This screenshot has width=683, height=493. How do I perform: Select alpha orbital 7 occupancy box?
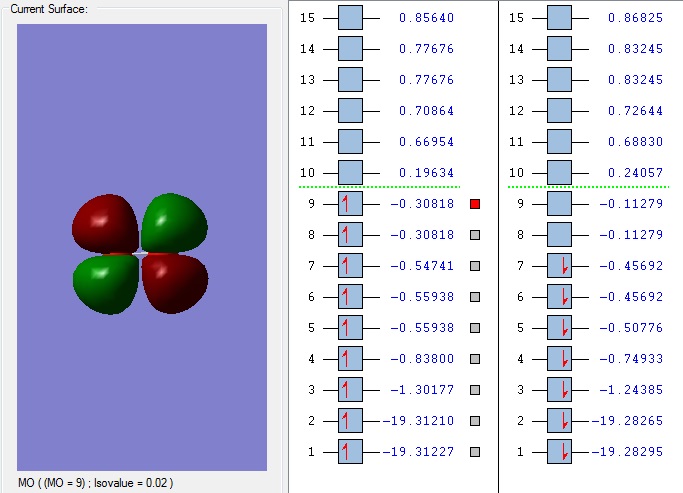click(x=350, y=266)
